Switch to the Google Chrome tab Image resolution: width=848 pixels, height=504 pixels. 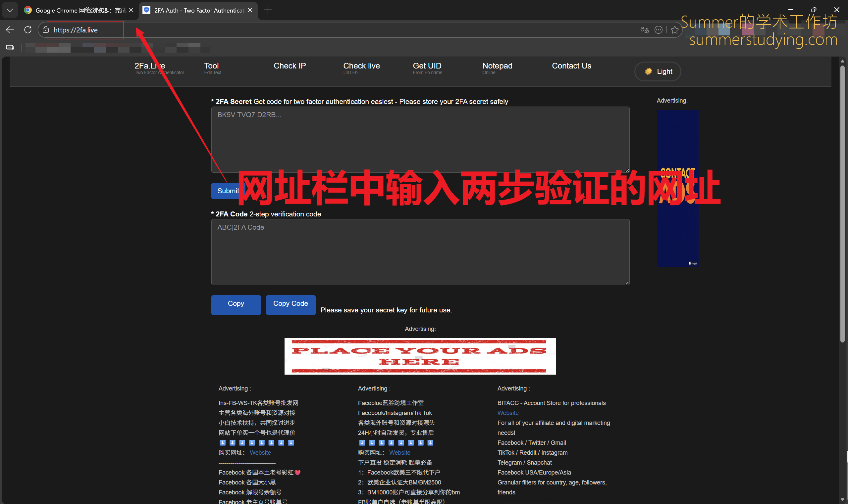77,10
